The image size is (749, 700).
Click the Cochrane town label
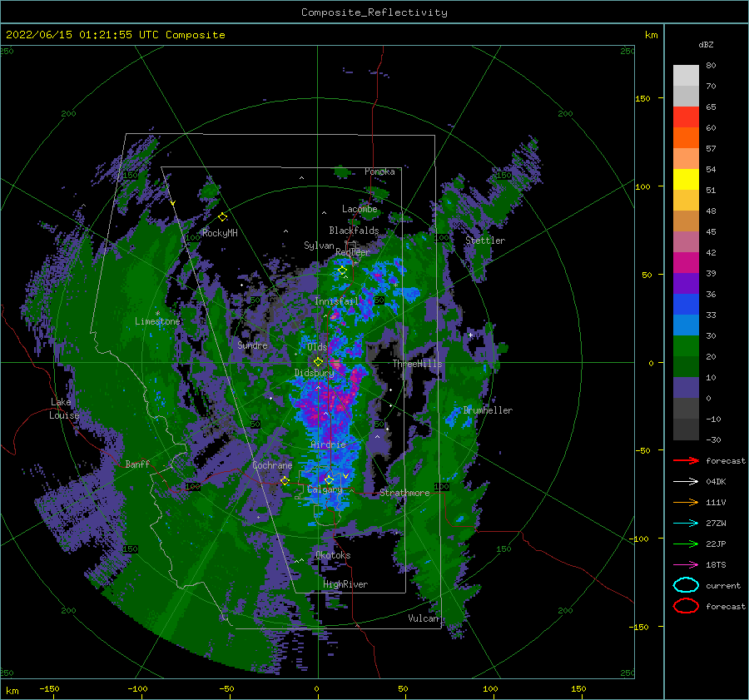coord(272,465)
